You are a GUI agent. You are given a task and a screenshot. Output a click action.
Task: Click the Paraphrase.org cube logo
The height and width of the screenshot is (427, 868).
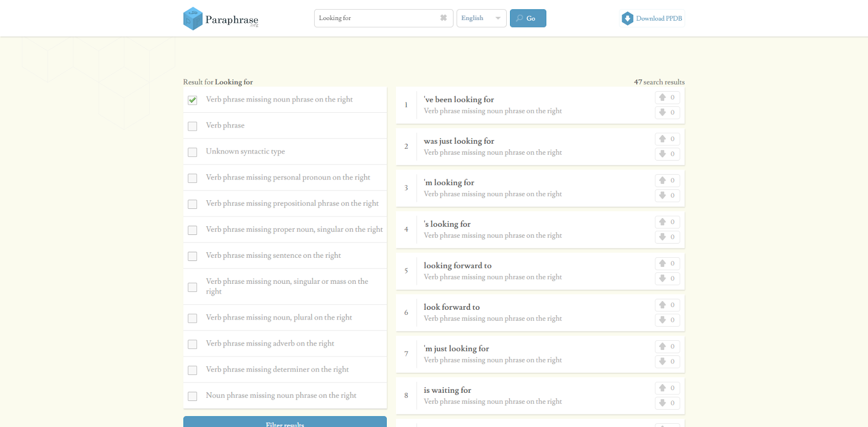[193, 18]
